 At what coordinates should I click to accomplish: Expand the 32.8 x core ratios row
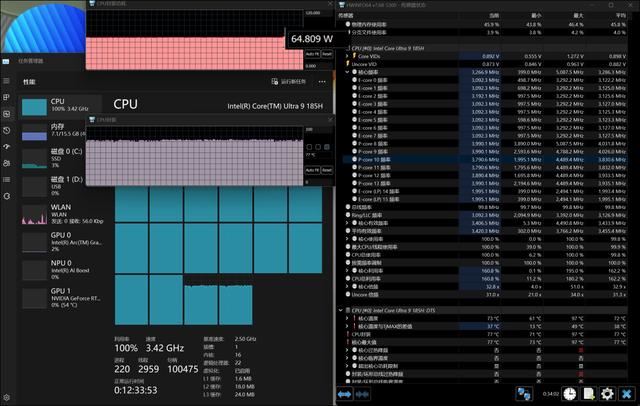(x=347, y=287)
